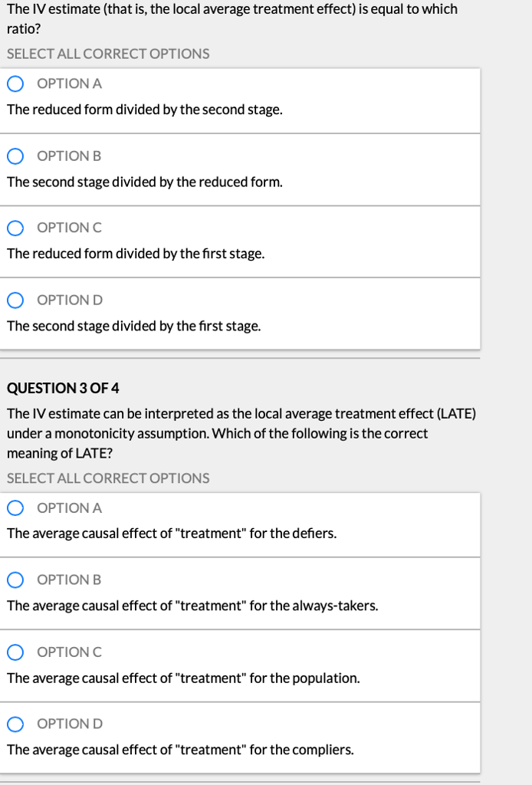Viewport: 532px width, 785px height.
Task: Select Option B about always-takers
Action: (x=15, y=580)
